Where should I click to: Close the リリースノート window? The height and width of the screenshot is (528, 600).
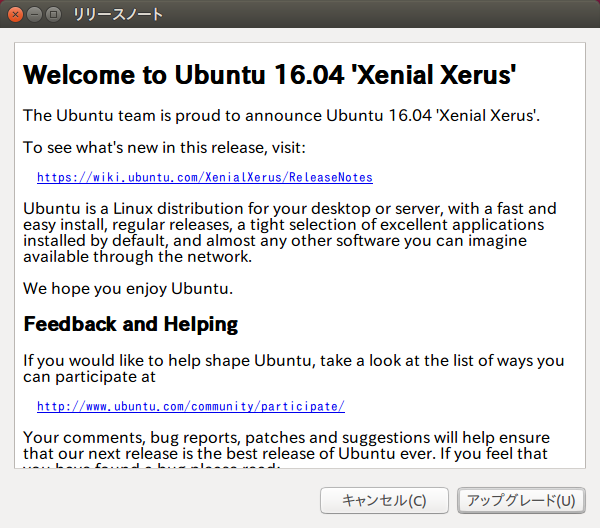(15, 15)
